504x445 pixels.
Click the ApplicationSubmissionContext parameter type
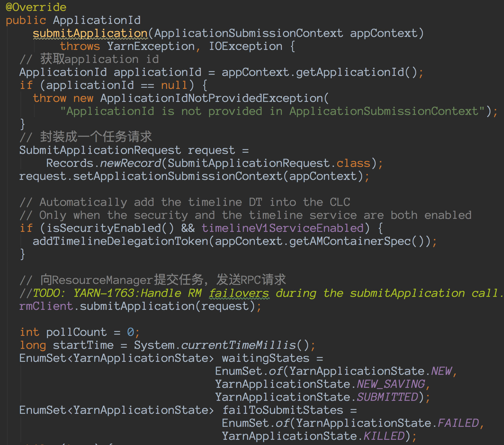pos(249,33)
